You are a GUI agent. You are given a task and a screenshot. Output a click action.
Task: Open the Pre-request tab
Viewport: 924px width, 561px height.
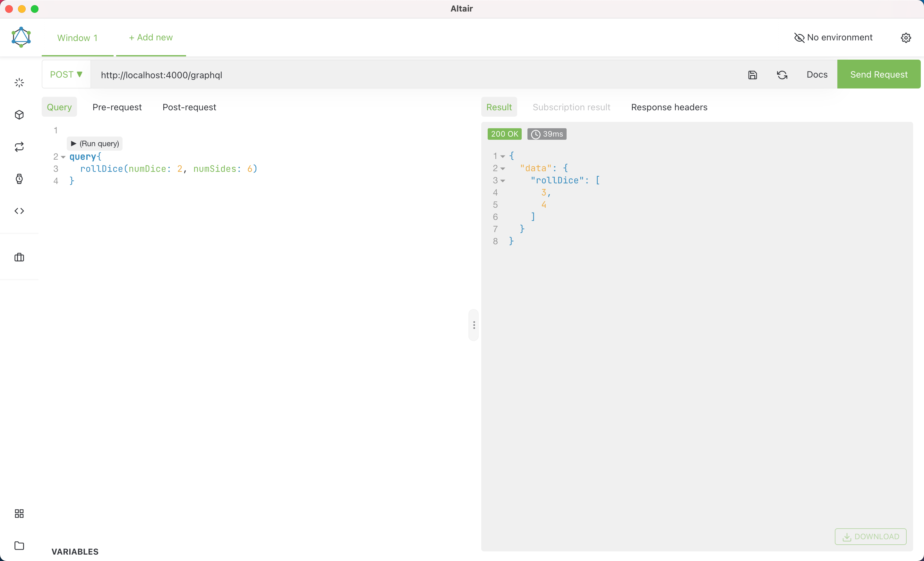pos(117,107)
